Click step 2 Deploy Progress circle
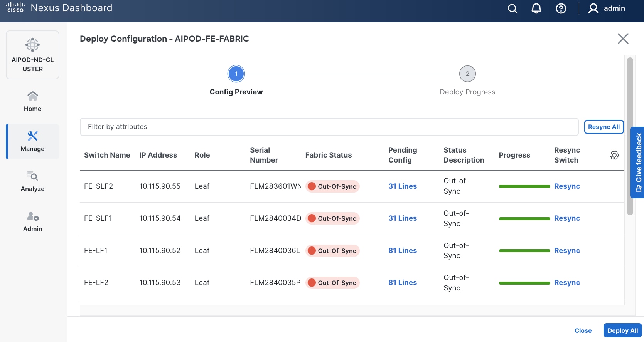 [x=467, y=74]
